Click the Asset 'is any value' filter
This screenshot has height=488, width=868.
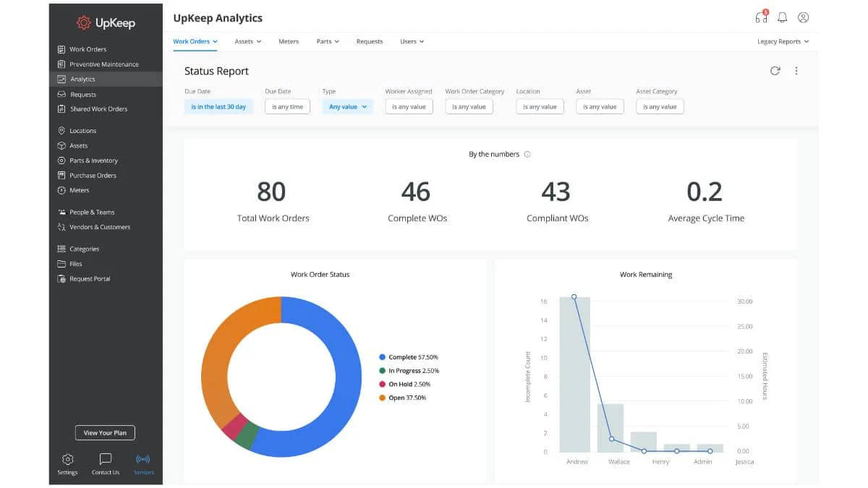(600, 106)
